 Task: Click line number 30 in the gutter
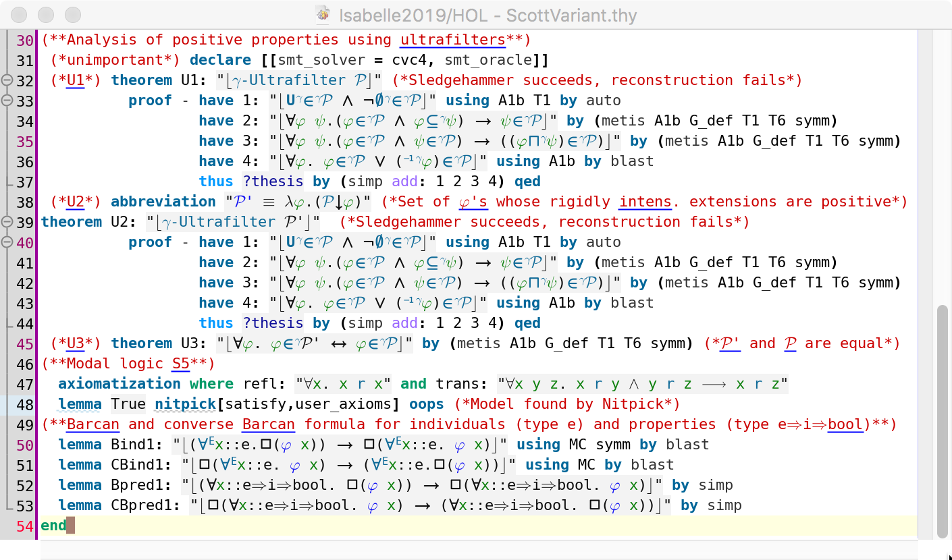[x=24, y=40]
